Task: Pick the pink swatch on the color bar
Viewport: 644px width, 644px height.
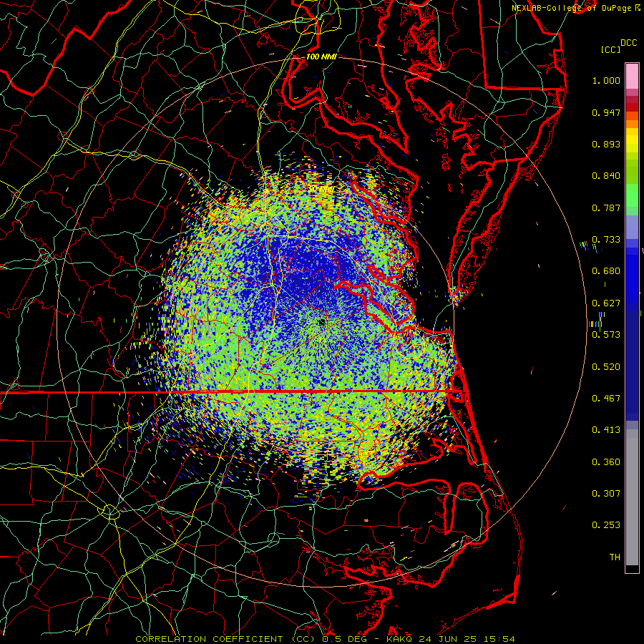Action: [632, 77]
